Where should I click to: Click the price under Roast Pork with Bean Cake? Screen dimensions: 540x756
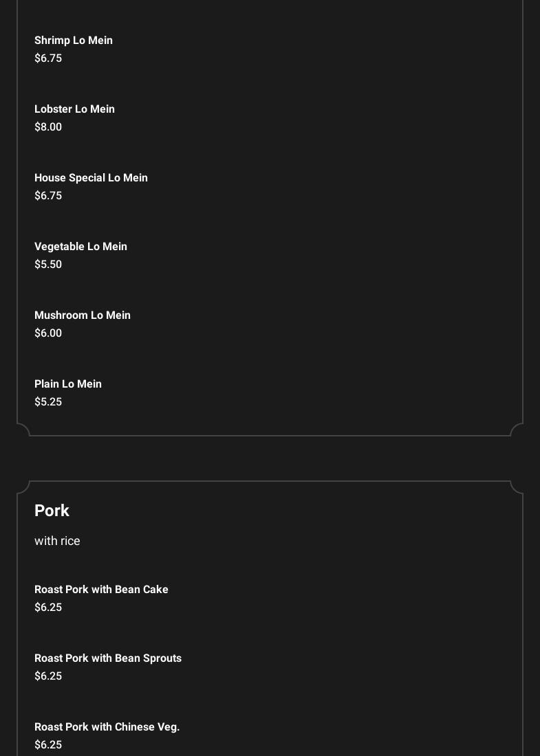[48, 608]
